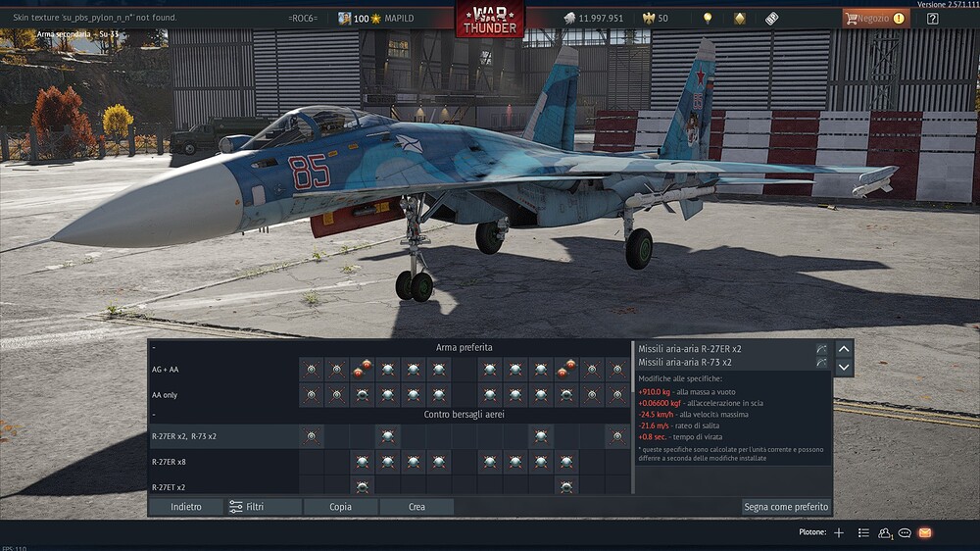Select first missile slot in AA only row
Viewport: 980px width, 551px height.
coord(312,395)
